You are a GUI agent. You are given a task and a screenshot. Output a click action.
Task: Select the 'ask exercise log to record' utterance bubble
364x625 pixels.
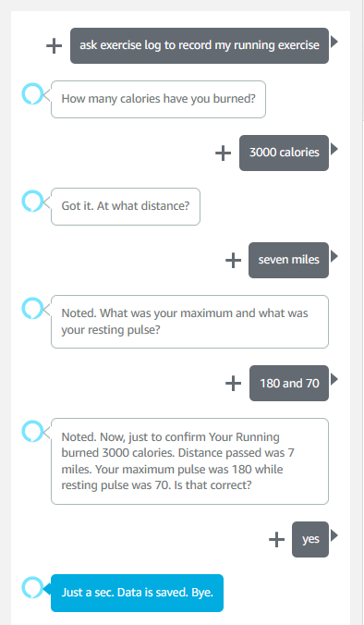200,45
